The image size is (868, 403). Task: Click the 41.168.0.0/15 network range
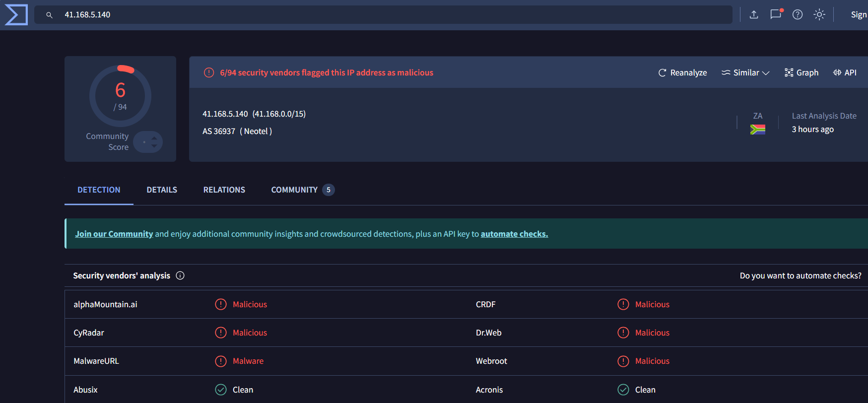(279, 114)
